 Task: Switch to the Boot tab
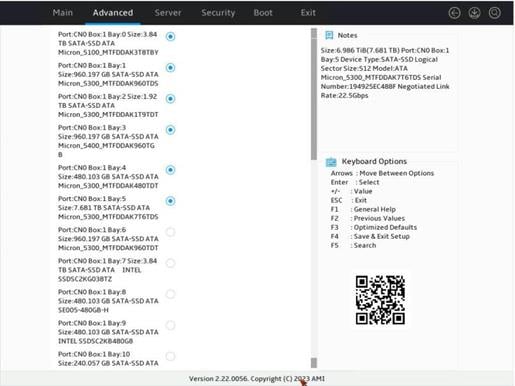point(263,13)
